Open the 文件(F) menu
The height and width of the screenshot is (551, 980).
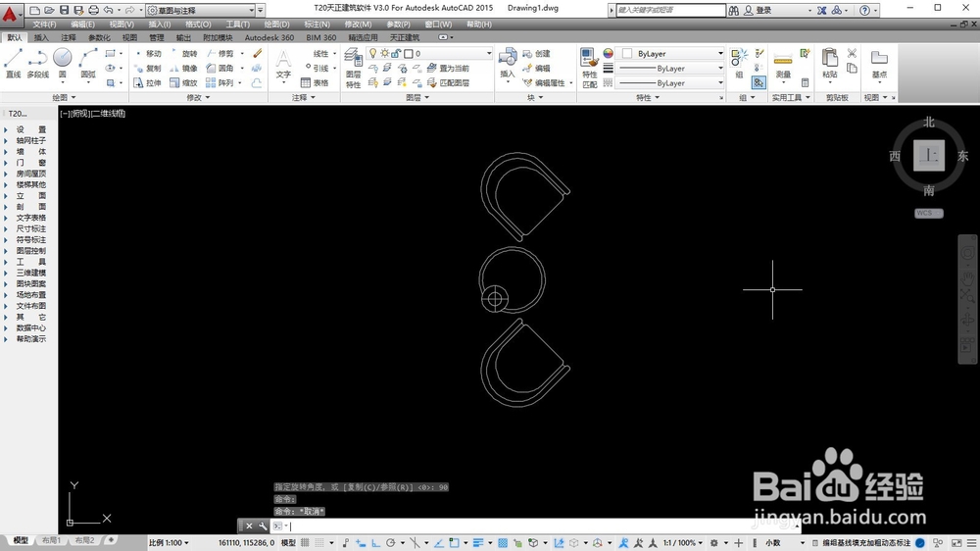[x=44, y=25]
